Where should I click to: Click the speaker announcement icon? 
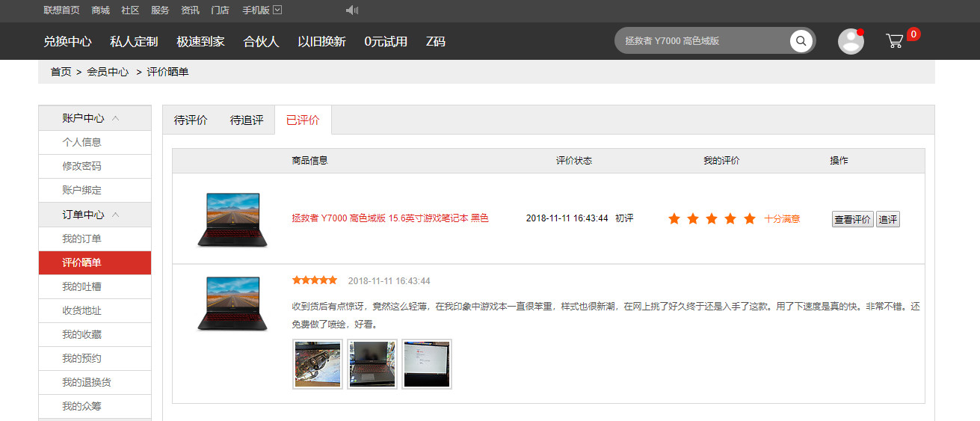click(x=352, y=10)
